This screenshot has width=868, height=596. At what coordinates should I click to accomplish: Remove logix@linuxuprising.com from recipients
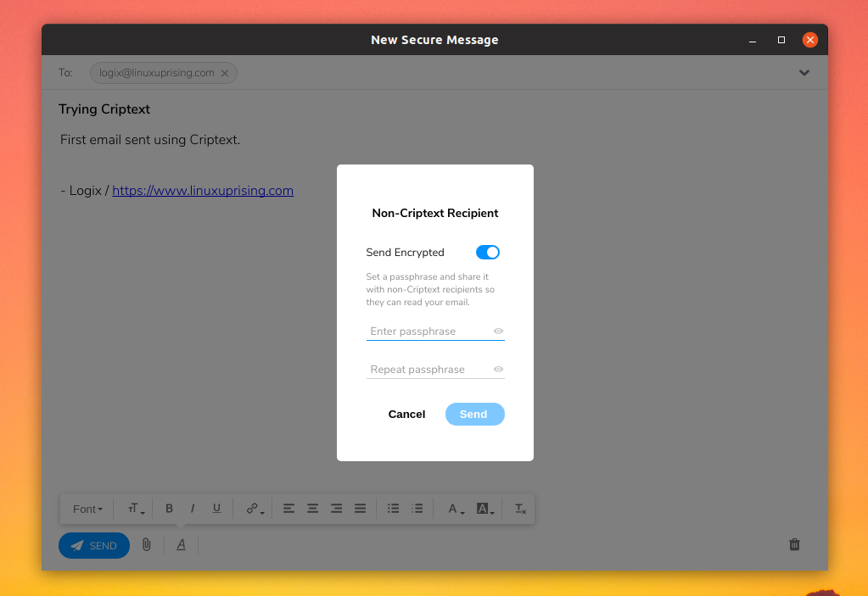point(224,73)
